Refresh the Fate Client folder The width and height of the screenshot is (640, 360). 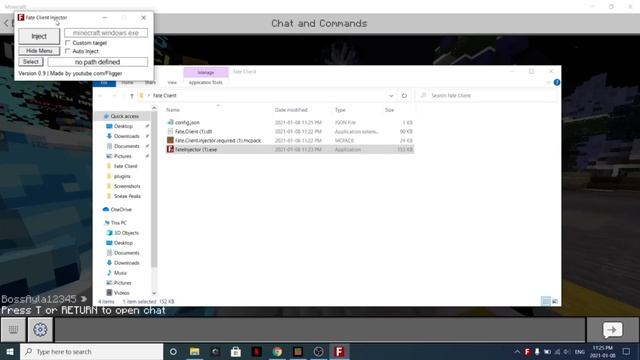click(404, 96)
